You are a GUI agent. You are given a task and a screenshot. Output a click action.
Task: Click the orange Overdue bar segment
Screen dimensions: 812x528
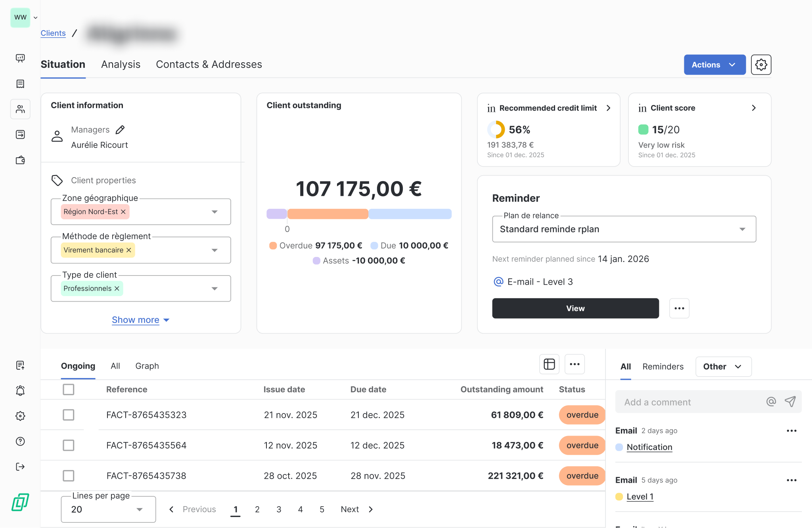click(x=327, y=214)
